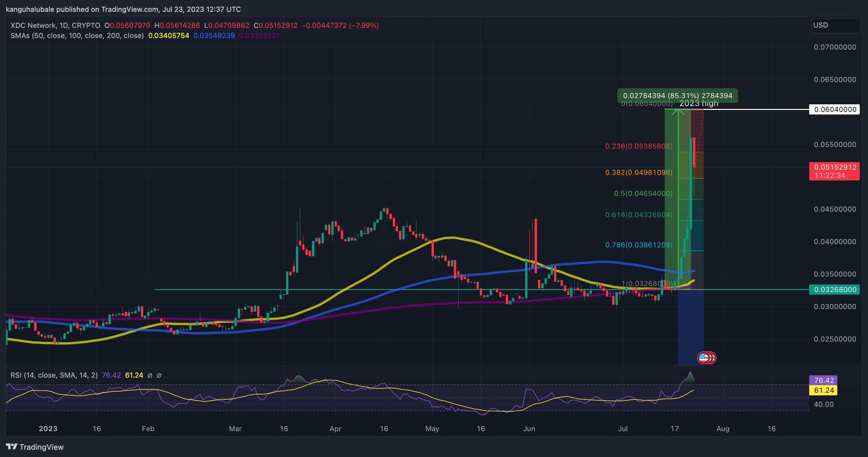The height and width of the screenshot is (457, 868).
Task: Click the Jun label on the time axis
Action: 529,429
